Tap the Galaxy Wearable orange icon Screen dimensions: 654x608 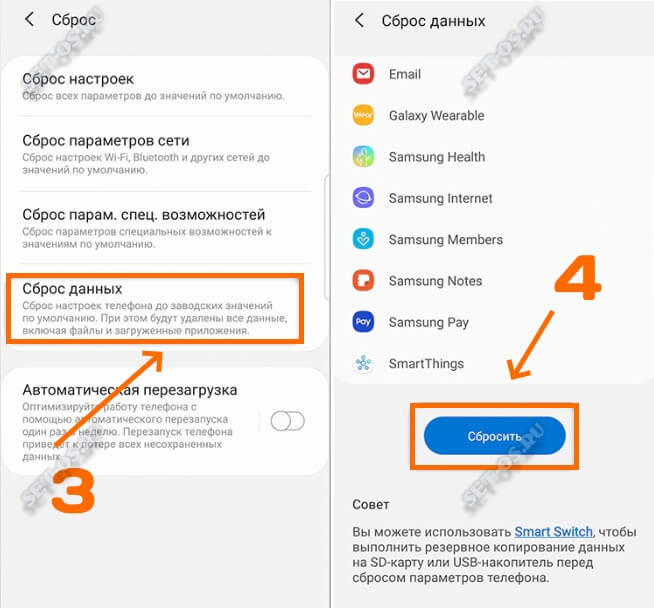click(363, 115)
